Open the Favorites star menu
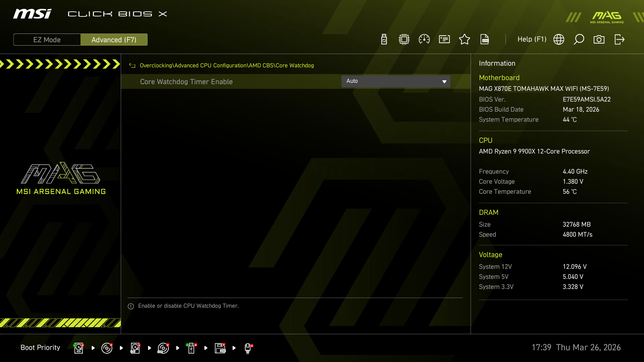 coord(465,39)
